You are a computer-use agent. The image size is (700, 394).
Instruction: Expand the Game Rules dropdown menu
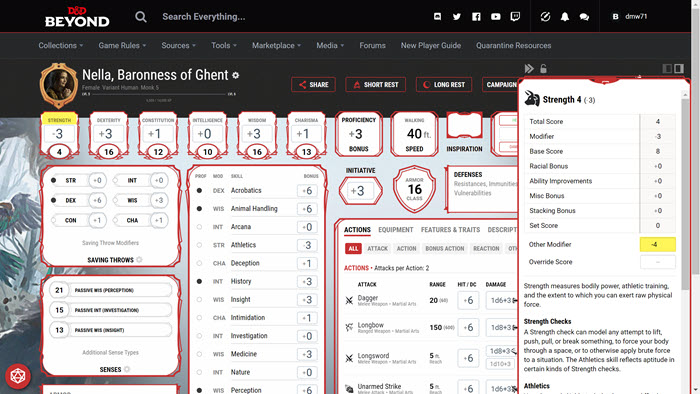point(122,46)
